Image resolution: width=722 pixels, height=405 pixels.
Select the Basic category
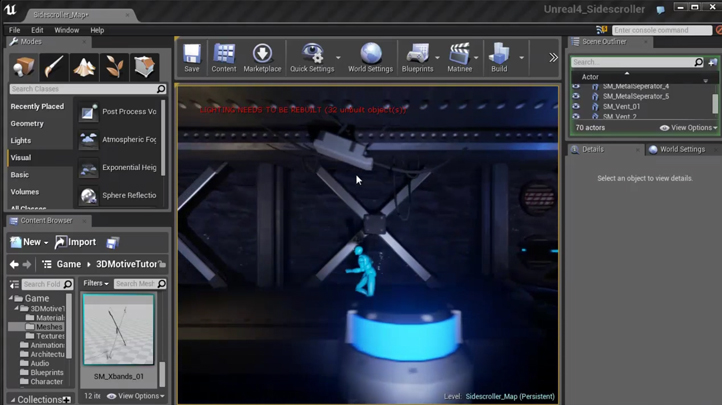click(20, 174)
